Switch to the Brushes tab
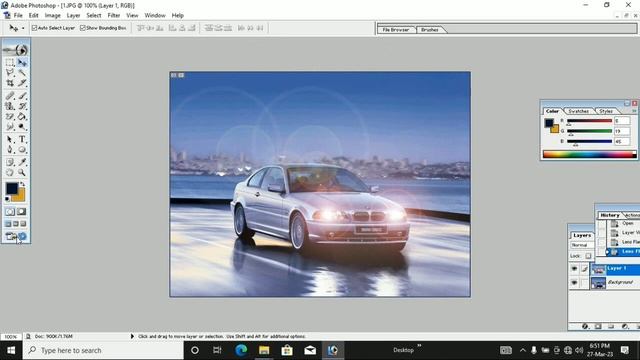 (430, 29)
